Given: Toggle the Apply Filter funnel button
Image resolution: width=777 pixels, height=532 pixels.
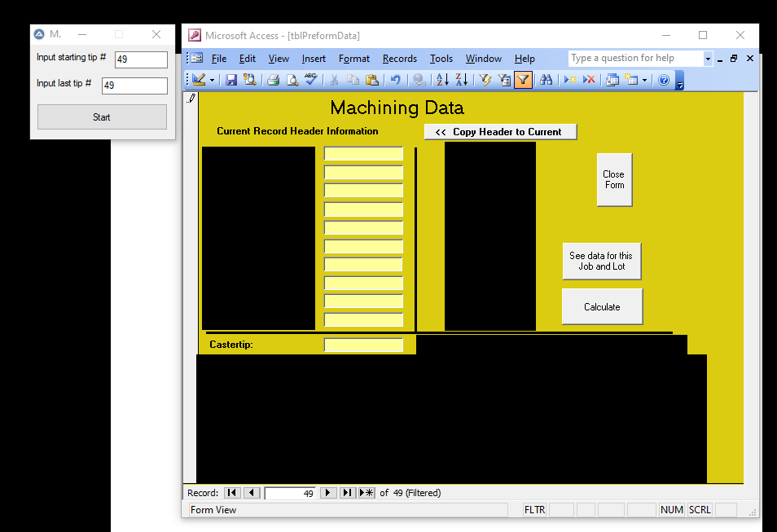Looking at the screenshot, I should (x=523, y=80).
